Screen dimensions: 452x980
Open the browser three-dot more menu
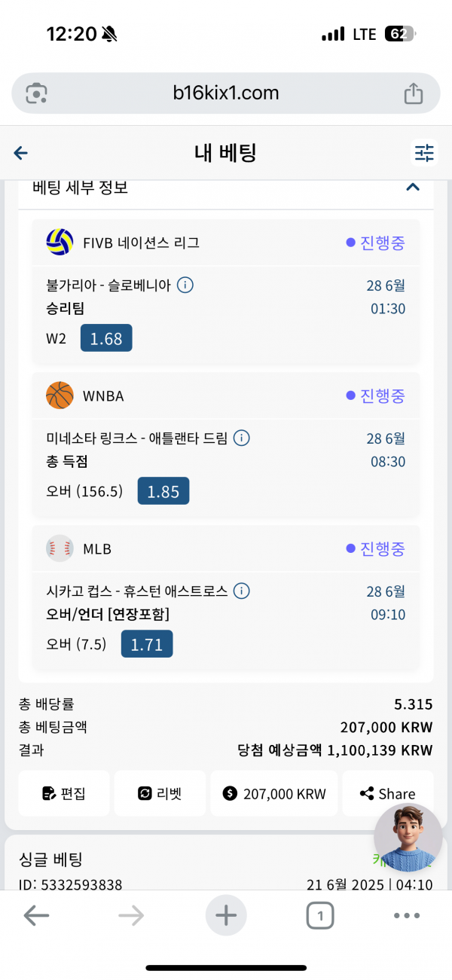407,916
